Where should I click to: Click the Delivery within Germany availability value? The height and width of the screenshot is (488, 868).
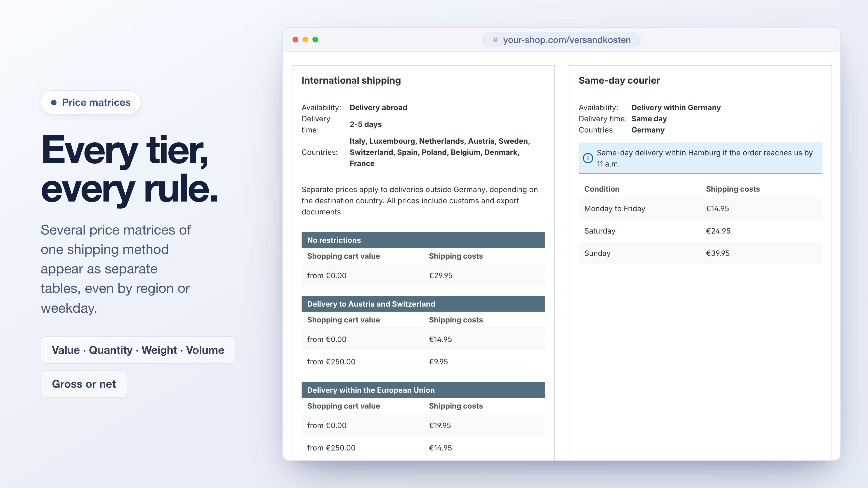[x=676, y=108]
